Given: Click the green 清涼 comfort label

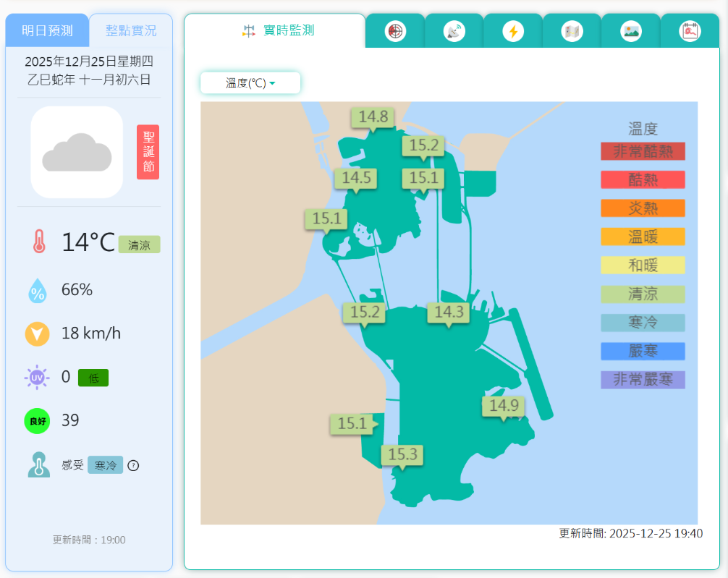Looking at the screenshot, I should click(139, 245).
